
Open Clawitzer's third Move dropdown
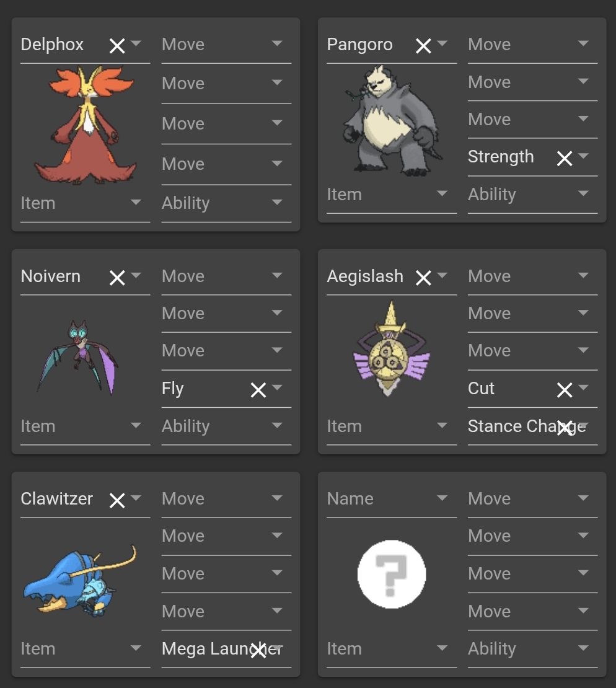(x=226, y=574)
